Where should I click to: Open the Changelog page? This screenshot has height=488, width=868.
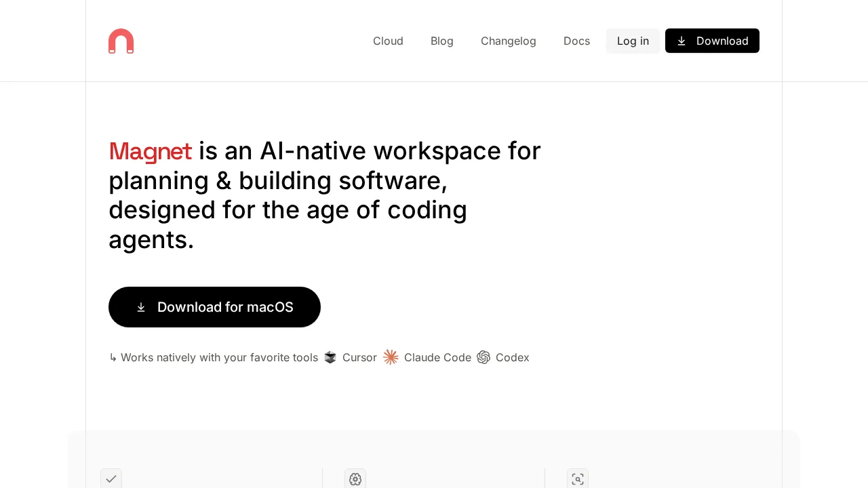(x=508, y=41)
